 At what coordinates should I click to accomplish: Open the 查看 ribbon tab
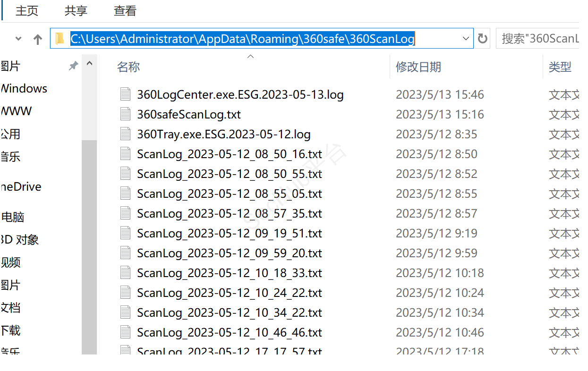click(125, 11)
